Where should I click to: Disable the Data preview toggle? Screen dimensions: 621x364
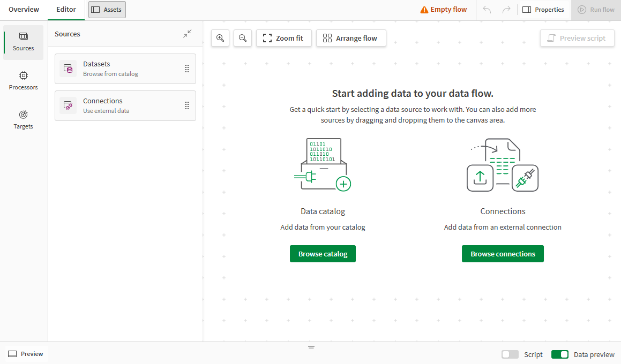pos(559,354)
